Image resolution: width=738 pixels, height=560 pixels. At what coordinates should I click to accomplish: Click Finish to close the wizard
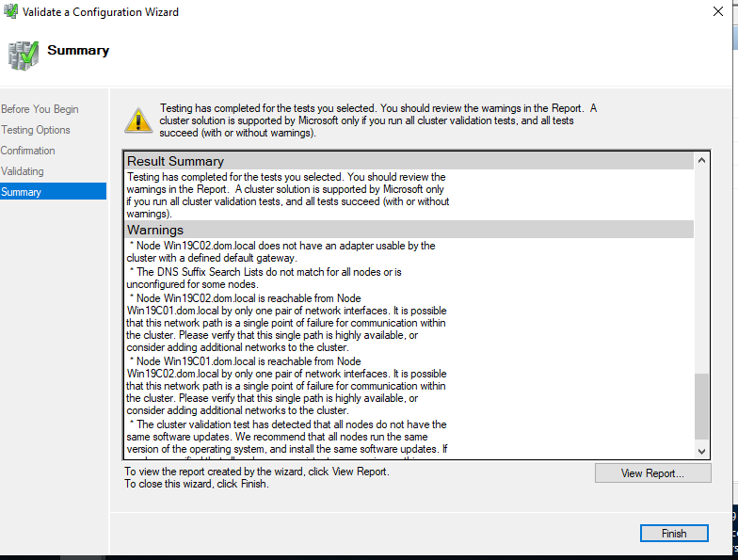(674, 534)
